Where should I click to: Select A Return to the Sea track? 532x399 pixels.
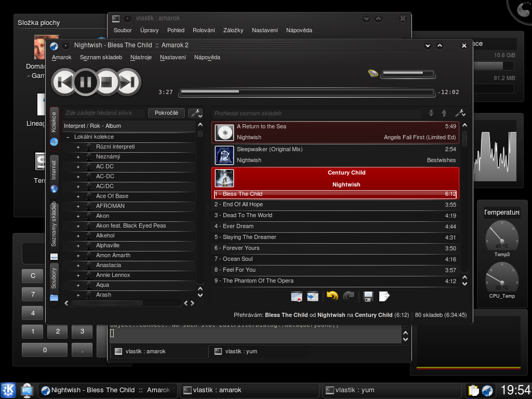click(335, 131)
